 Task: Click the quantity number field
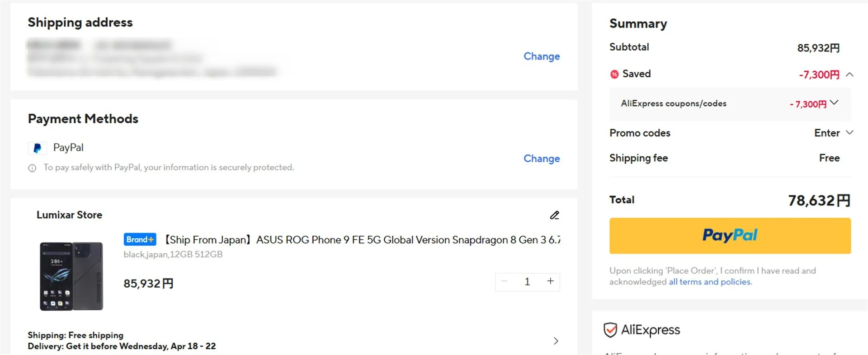(527, 282)
